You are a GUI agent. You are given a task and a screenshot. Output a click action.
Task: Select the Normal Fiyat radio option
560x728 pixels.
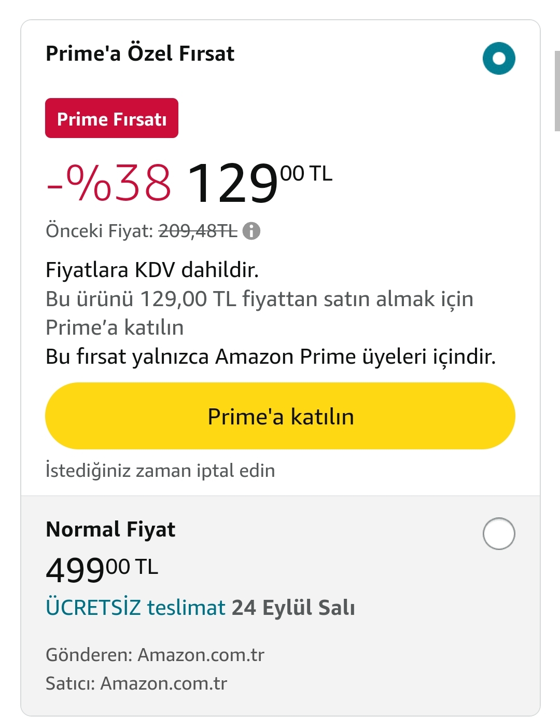pos(499,533)
